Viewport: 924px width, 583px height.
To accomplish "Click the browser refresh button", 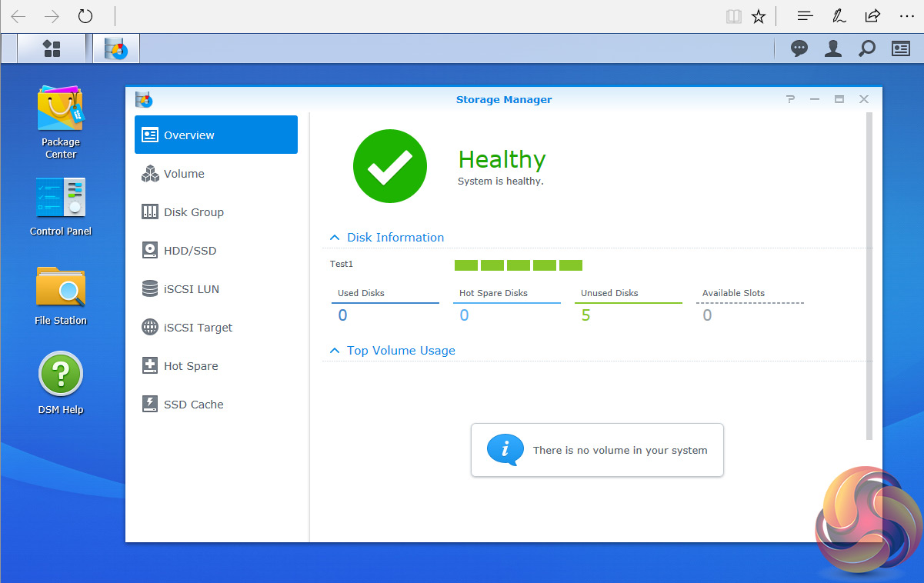I will [x=85, y=16].
